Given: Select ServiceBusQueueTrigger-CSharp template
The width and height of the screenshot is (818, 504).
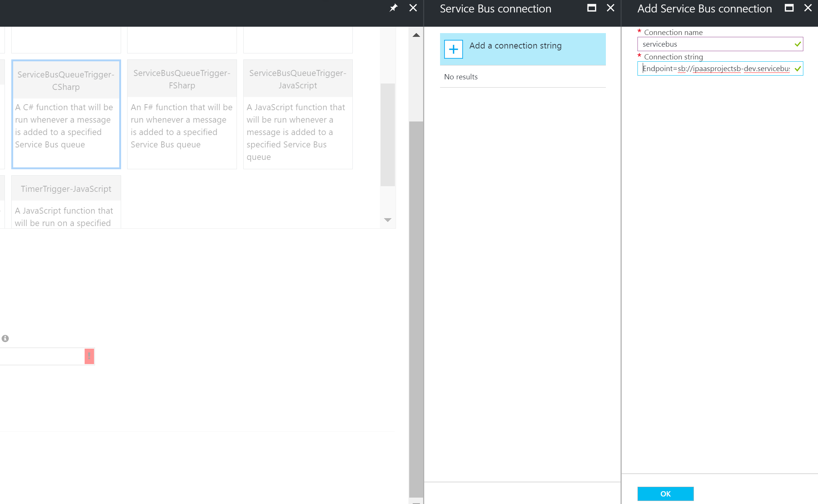Looking at the screenshot, I should 66,114.
